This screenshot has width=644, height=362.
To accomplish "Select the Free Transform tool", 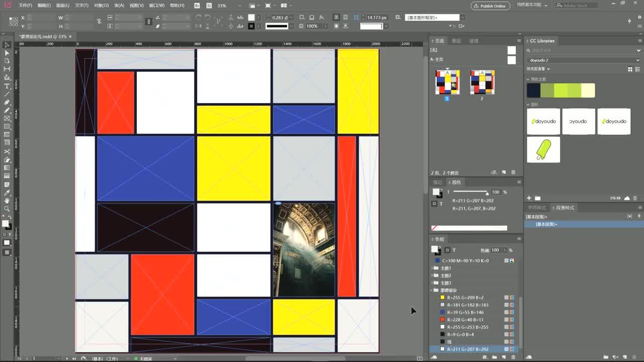I will pos(7,159).
